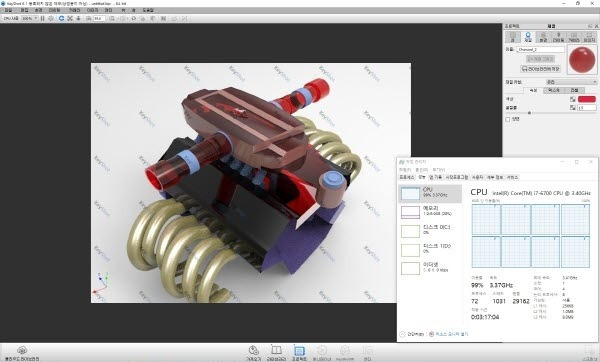Click the resource monitor icon in Task Manager
600x362 pixels.
pyautogui.click(x=432, y=334)
